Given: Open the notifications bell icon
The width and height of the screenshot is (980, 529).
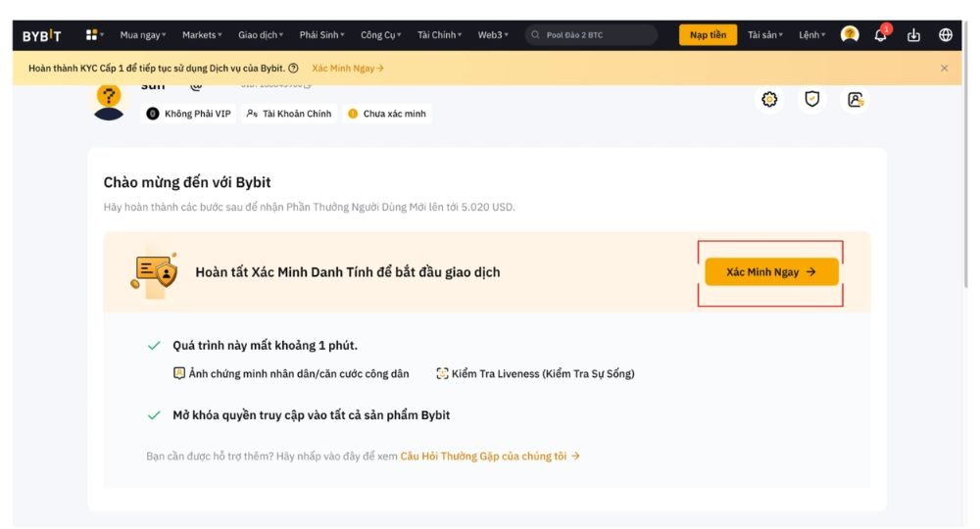Looking at the screenshot, I should point(880,34).
